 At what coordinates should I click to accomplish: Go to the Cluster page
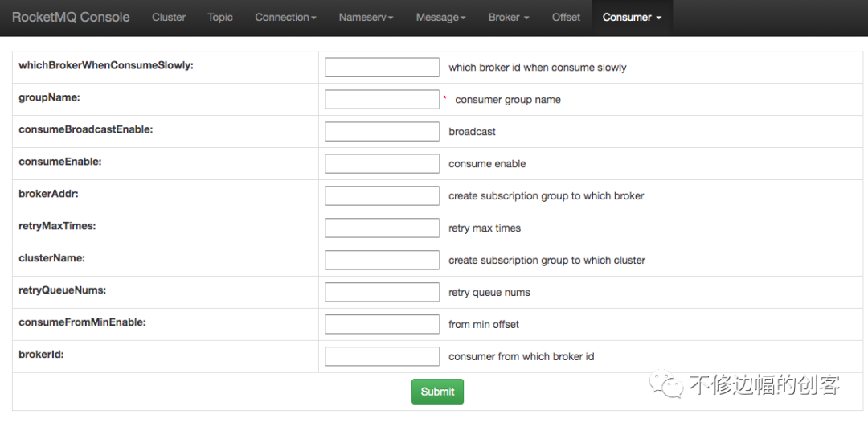(x=169, y=18)
